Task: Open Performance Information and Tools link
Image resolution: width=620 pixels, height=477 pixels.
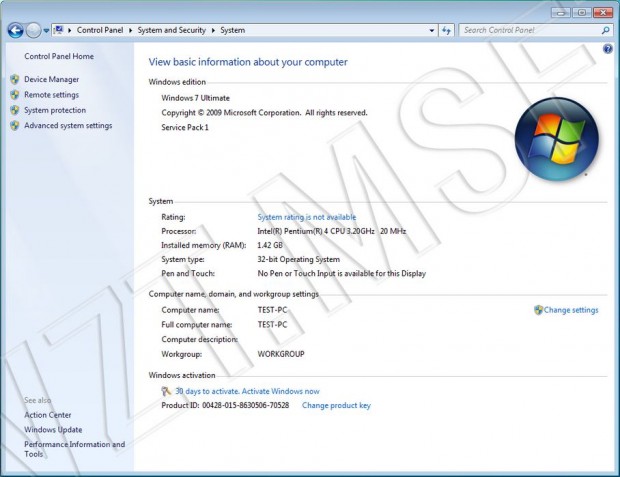Action: pos(74,449)
